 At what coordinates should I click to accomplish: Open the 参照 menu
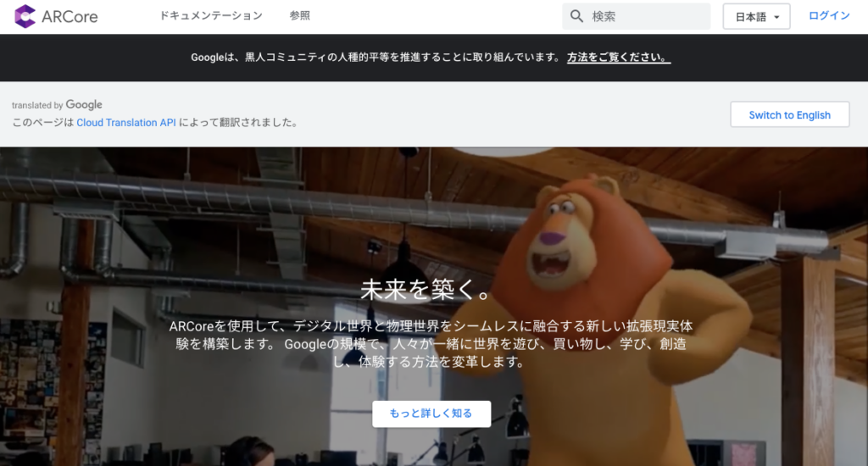(x=299, y=16)
